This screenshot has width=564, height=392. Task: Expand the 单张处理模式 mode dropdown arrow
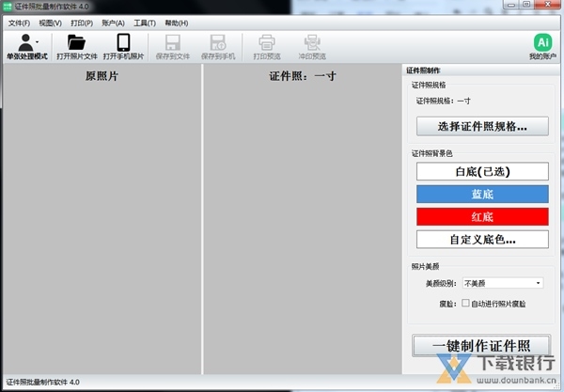(x=38, y=42)
